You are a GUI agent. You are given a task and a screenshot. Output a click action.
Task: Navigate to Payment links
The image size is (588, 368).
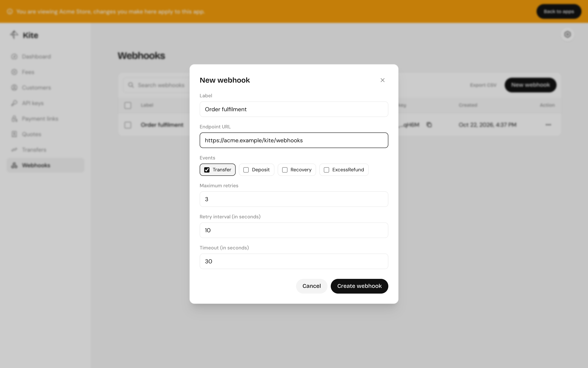(x=46, y=119)
